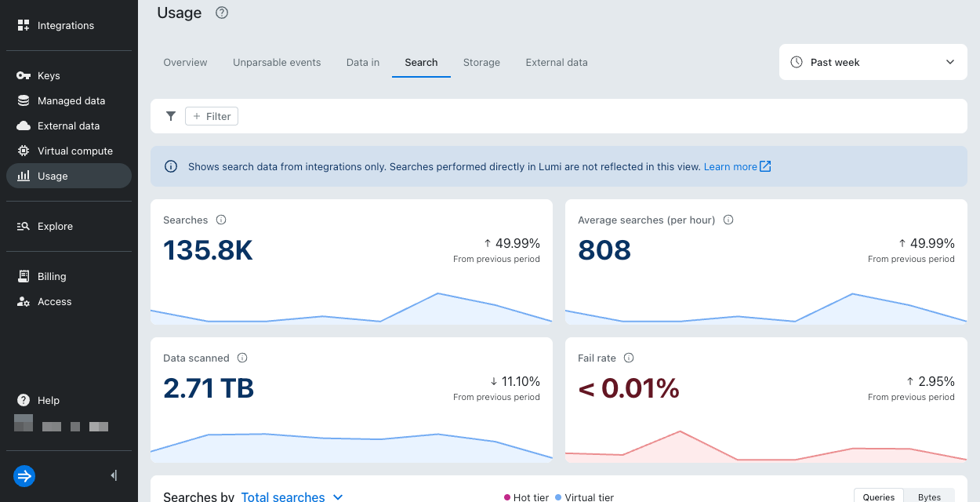Click info icon beside Average searches (per hour)
Image resolution: width=980 pixels, height=502 pixels.
pyautogui.click(x=728, y=220)
